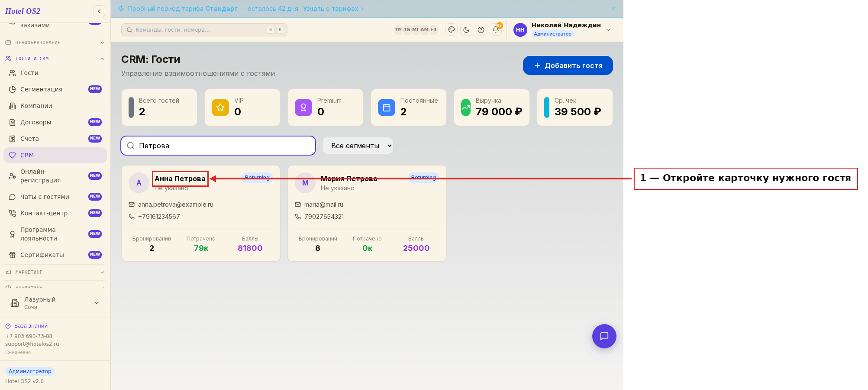Open the chat bubble floating button
Image resolution: width=868 pixels, height=390 pixels.
[x=604, y=336]
